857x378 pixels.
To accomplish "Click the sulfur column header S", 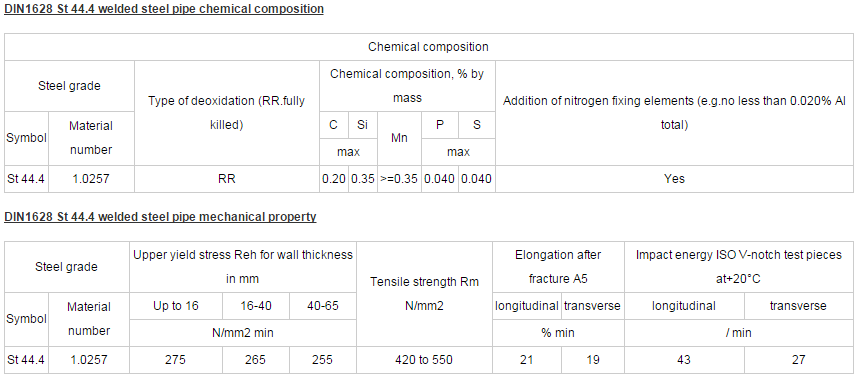I will [477, 125].
